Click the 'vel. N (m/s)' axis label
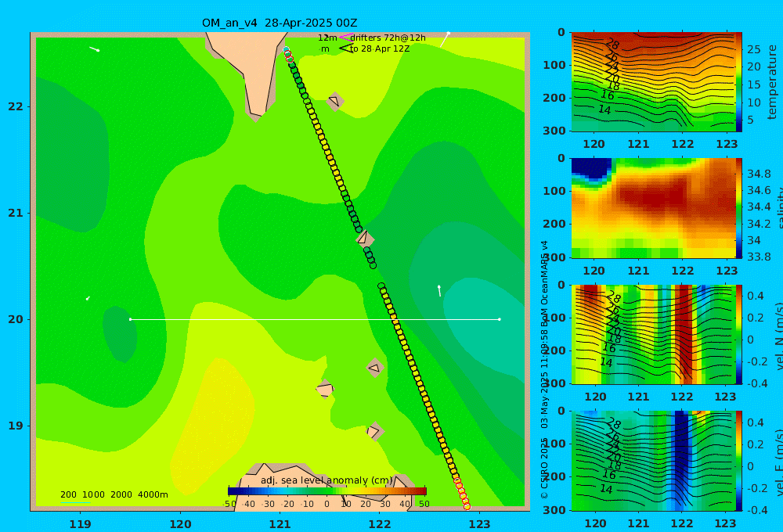 point(778,336)
